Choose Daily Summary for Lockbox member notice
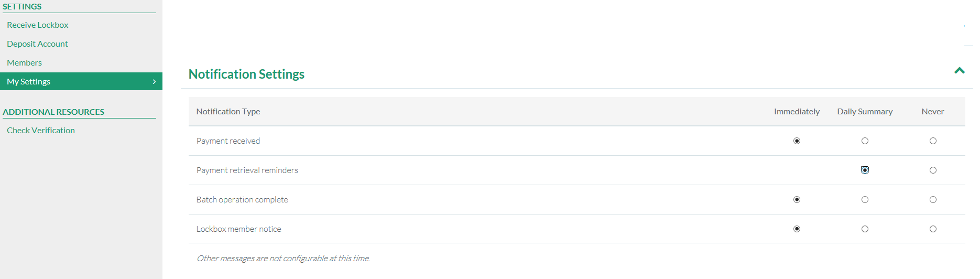Viewport: 980px width, 279px height. (865, 229)
